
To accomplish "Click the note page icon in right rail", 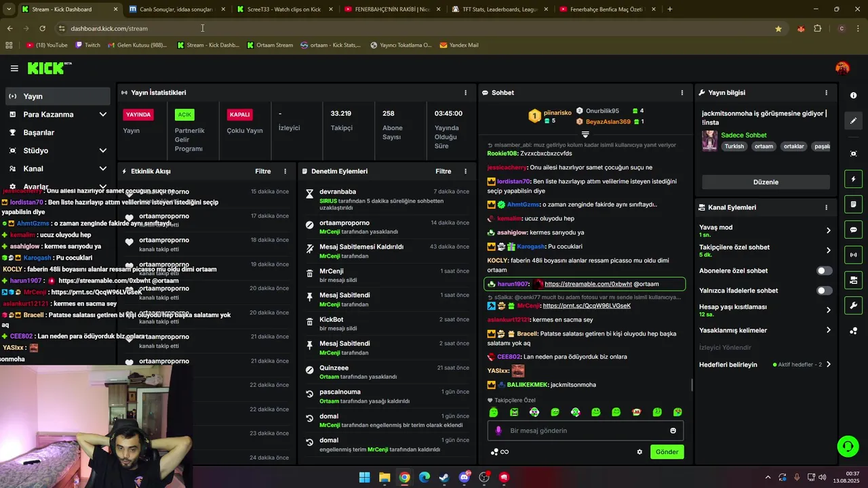I will (x=853, y=204).
